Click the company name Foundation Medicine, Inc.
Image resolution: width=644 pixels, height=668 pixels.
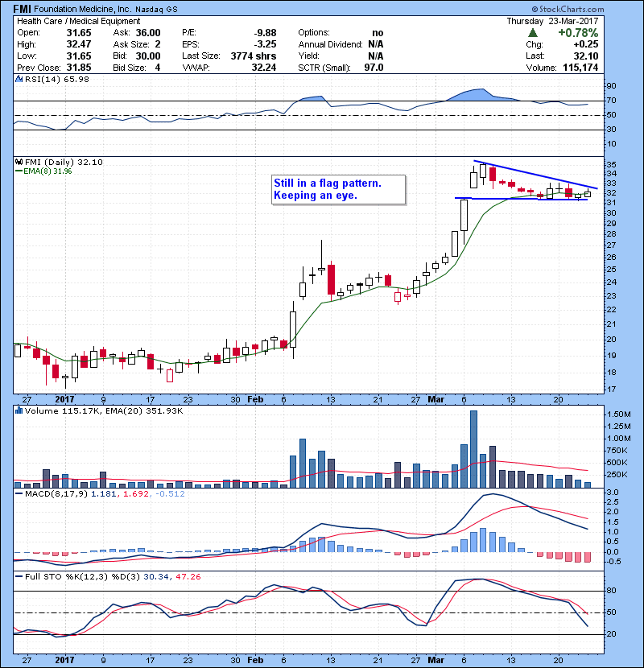click(x=83, y=9)
